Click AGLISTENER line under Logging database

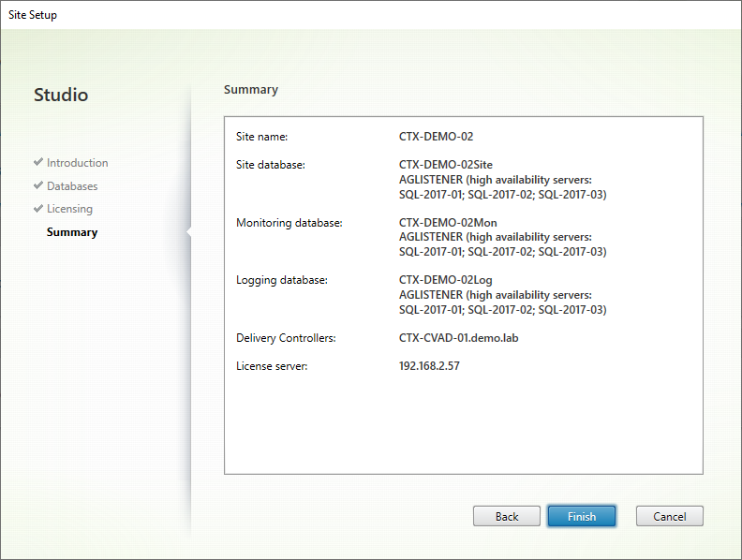click(x=496, y=295)
